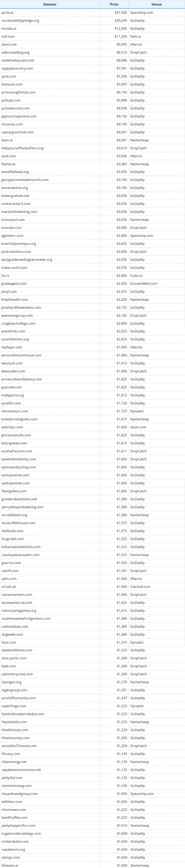Select the socialmobilitypledge.org domain entry
Viewport: 185px width, 868px height.
tap(20, 21)
